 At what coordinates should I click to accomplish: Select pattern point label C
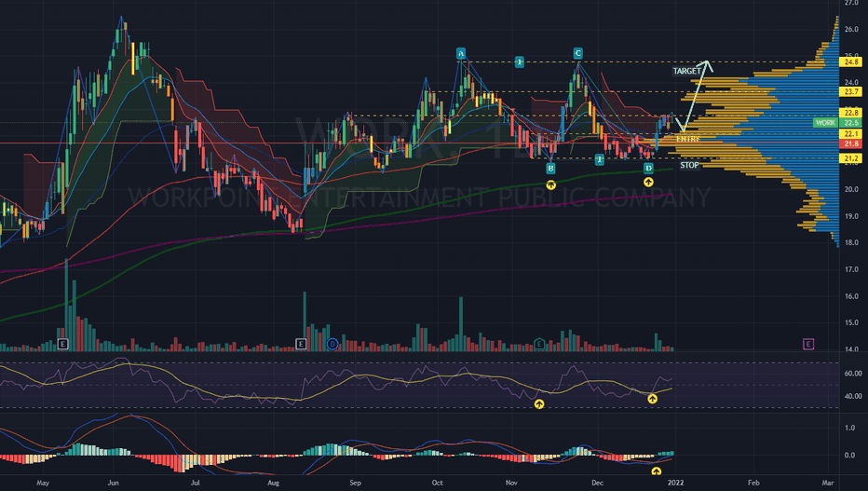pos(577,53)
